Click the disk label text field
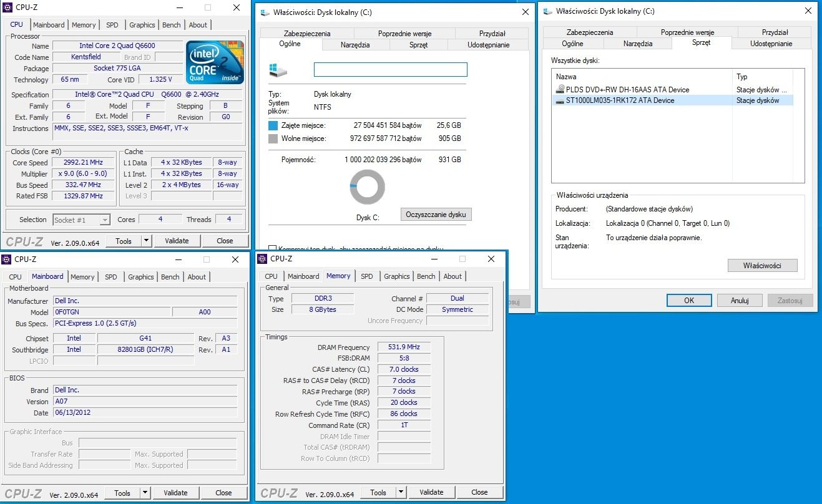Image resolution: width=822 pixels, height=504 pixels. [x=390, y=69]
